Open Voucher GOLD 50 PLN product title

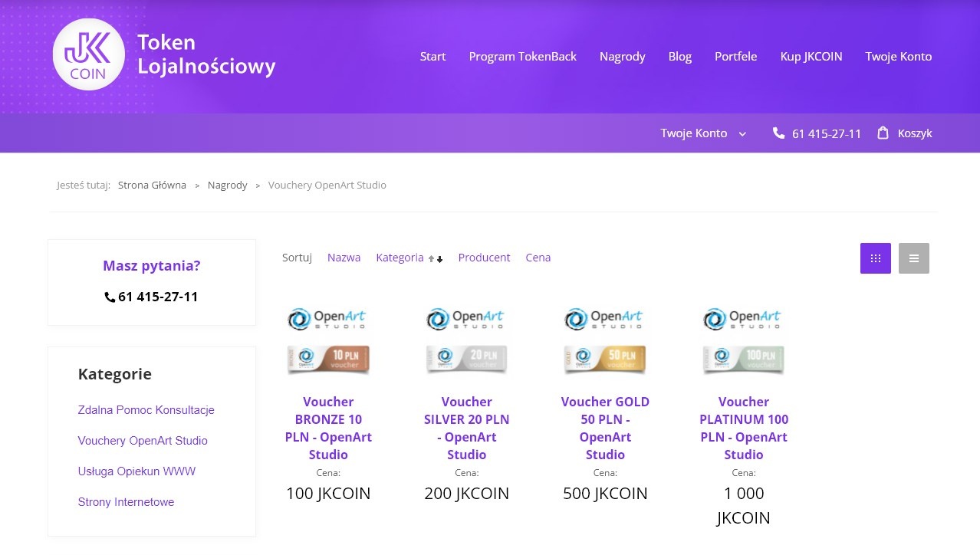coord(605,428)
